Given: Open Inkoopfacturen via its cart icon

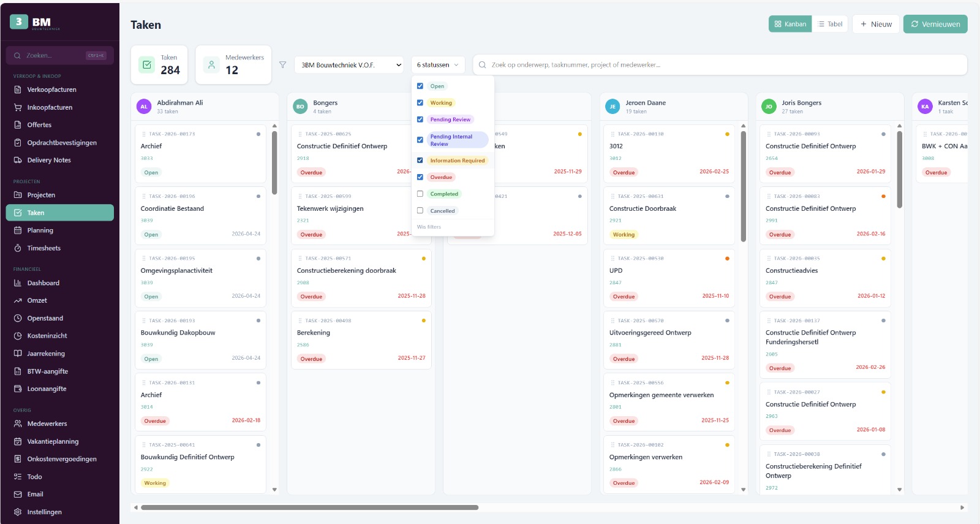Looking at the screenshot, I should click(x=18, y=107).
